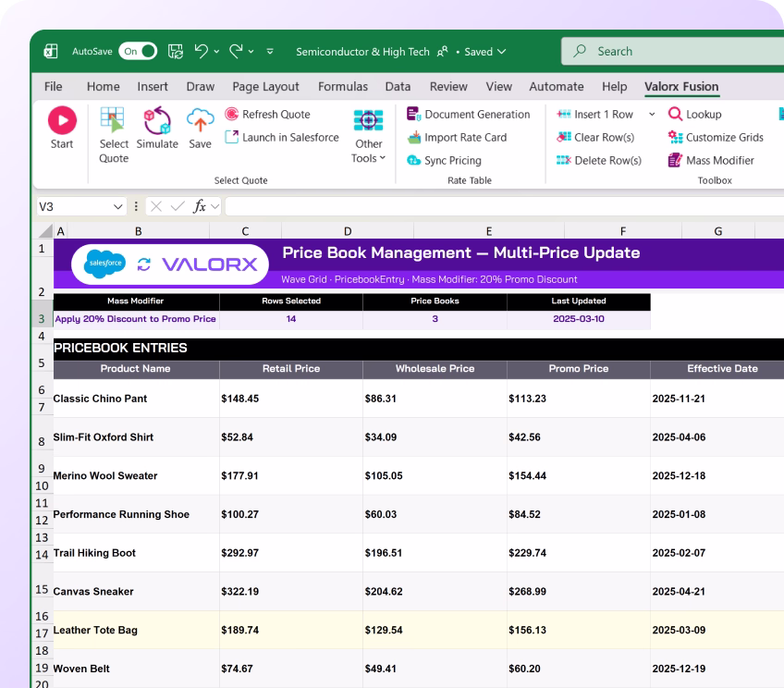Click the Save cloud upload icon
The width and height of the screenshot is (784, 688).
(200, 120)
